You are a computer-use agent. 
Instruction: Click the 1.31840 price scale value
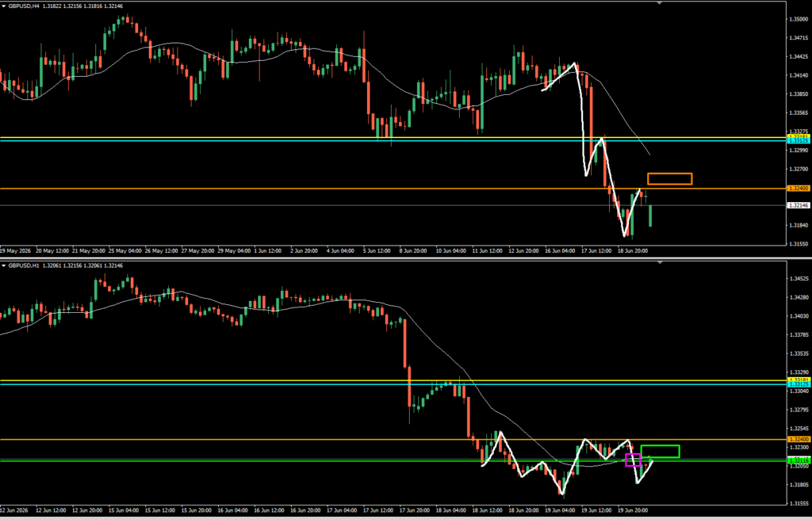[798, 225]
